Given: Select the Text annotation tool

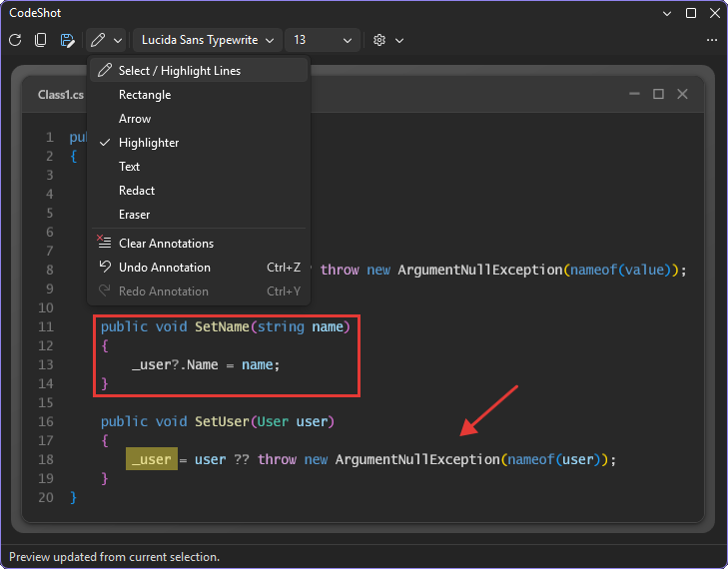Looking at the screenshot, I should coord(199,167).
